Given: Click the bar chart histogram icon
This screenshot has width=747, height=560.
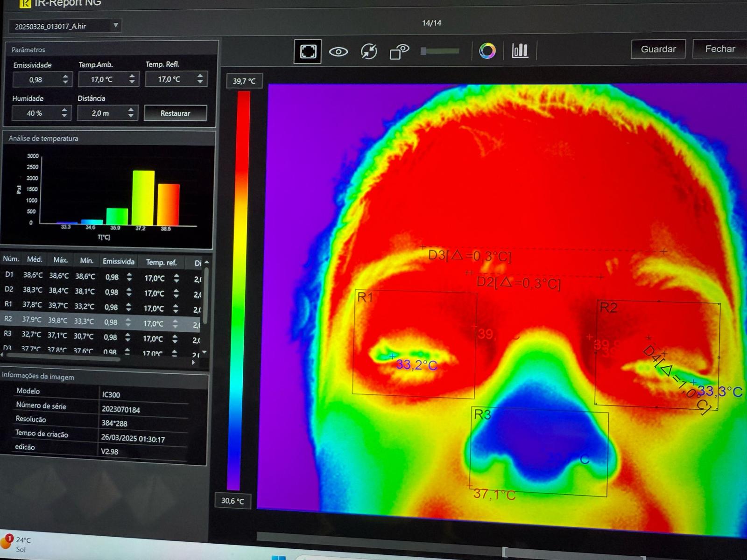Looking at the screenshot, I should point(520,50).
